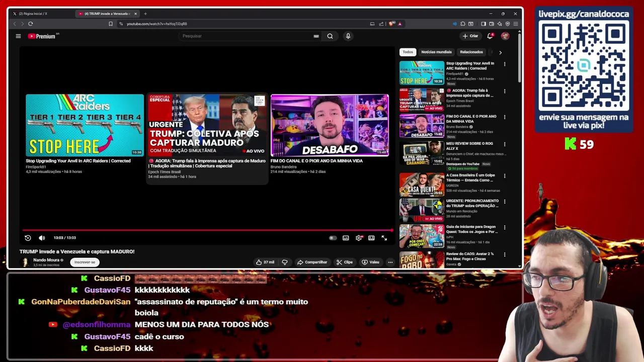
Task: Switch to the Página Inicial / X browser tab
Action: pos(33,14)
